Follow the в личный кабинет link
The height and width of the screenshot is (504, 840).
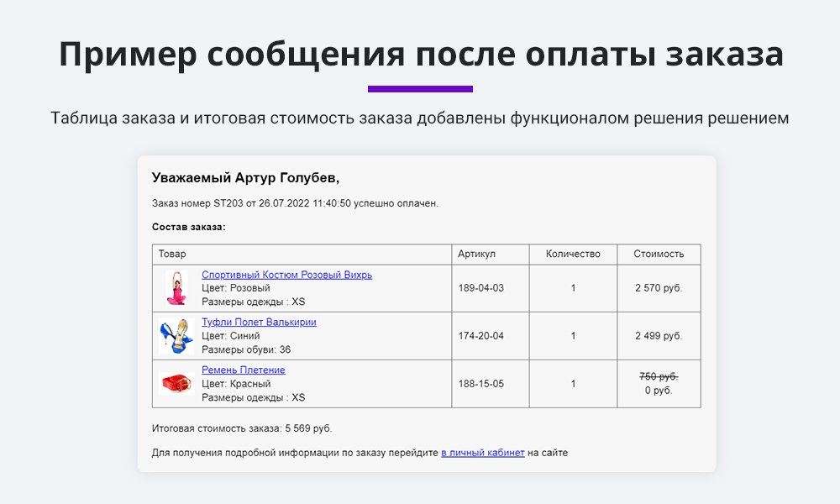point(484,453)
